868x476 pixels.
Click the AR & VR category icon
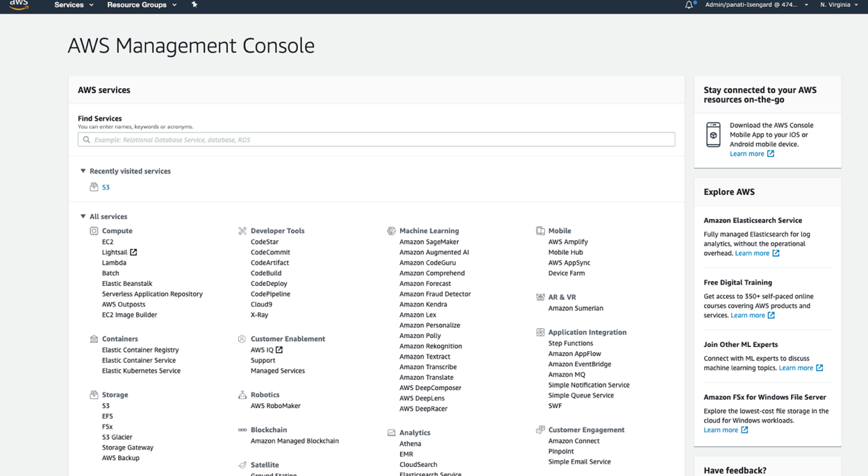pos(540,296)
